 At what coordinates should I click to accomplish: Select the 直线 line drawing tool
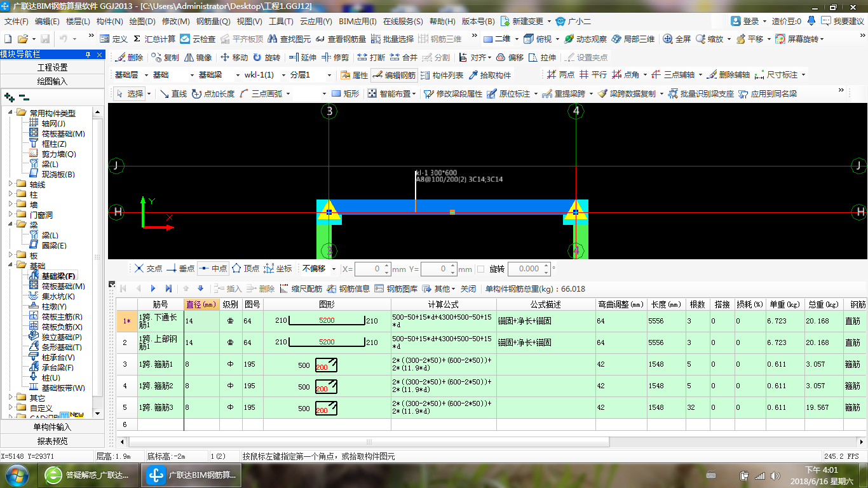(173, 93)
